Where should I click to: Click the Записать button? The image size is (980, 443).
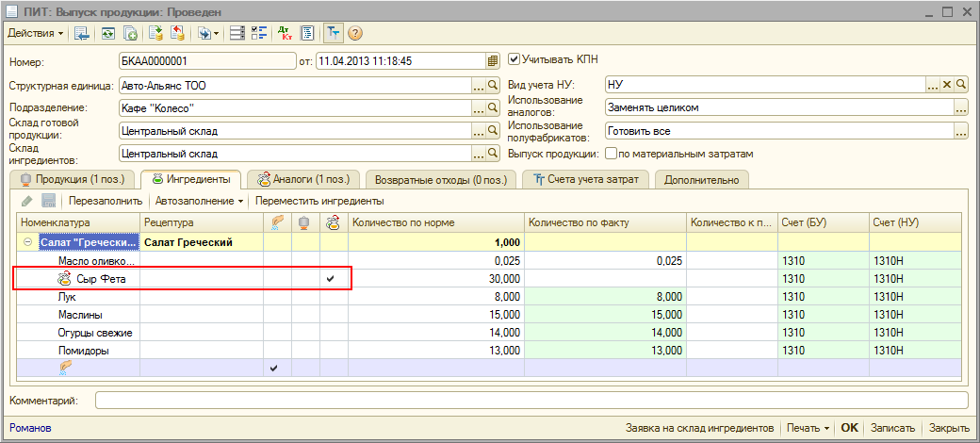point(891,428)
